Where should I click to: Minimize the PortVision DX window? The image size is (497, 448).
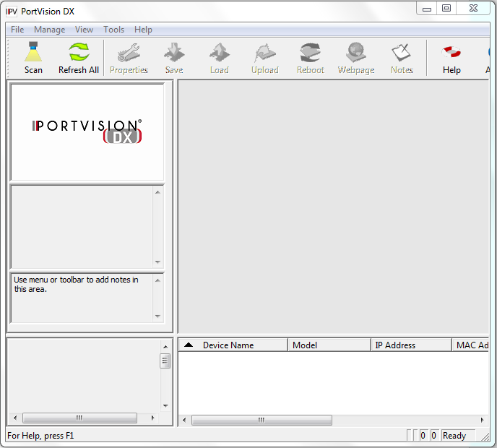427,9
